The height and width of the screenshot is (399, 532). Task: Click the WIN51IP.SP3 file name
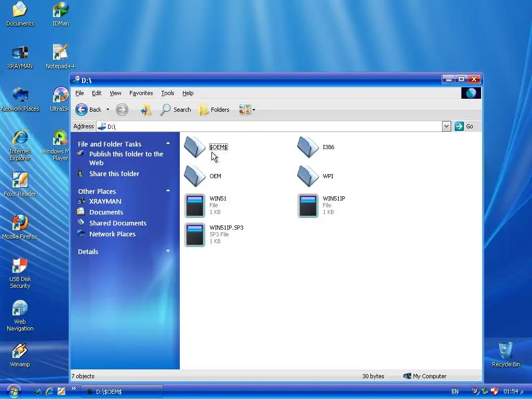pyautogui.click(x=227, y=228)
